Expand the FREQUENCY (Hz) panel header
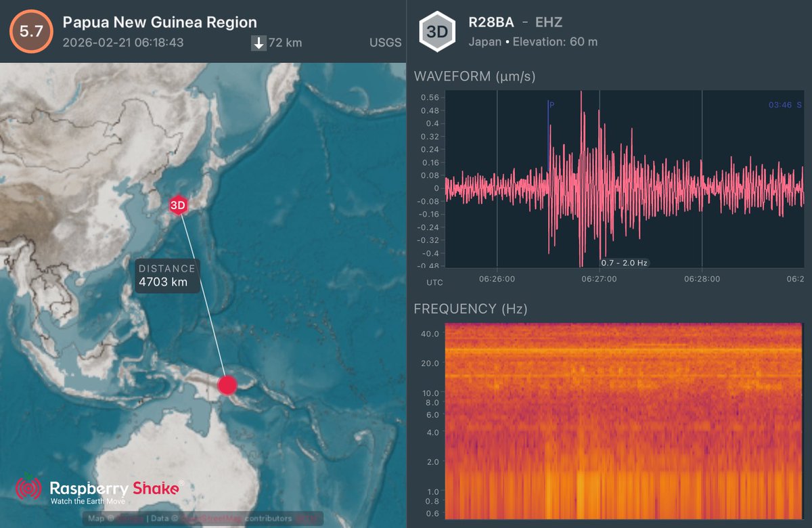The height and width of the screenshot is (528, 812). point(469,308)
